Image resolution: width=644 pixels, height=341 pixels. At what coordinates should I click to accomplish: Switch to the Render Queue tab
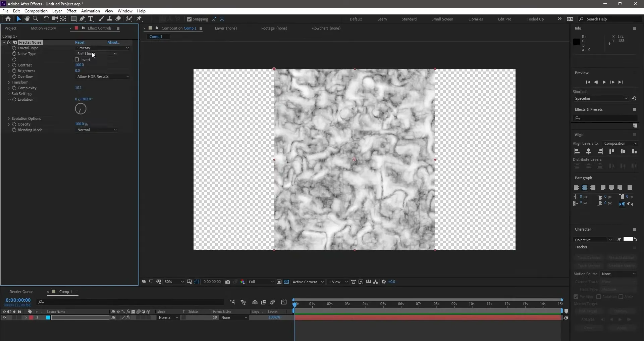(x=21, y=292)
